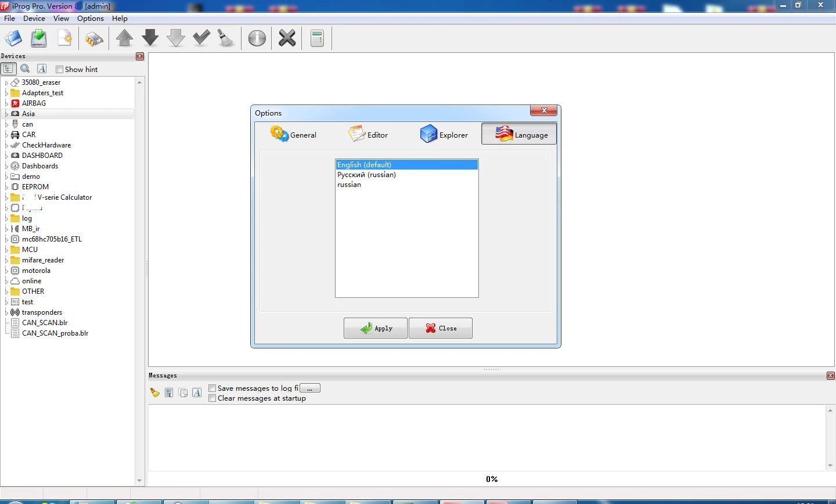This screenshot has width=836, height=504.
Task: Click the dark down arrow toolbar icon
Action: point(150,38)
